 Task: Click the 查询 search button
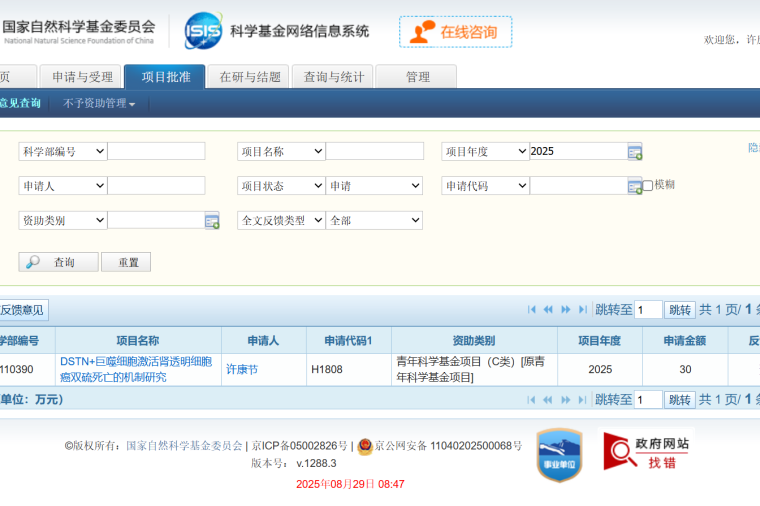click(58, 262)
